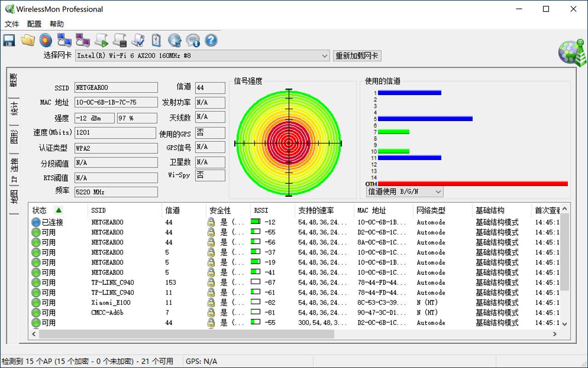
Task: Click the horizontal scrollbar thumb of the AP list
Action: pyautogui.click(x=187, y=334)
